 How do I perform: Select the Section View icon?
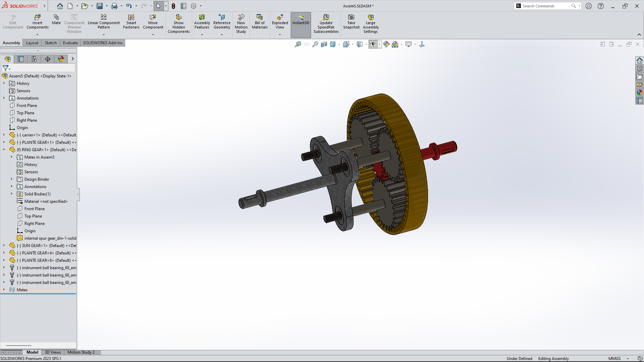click(324, 44)
